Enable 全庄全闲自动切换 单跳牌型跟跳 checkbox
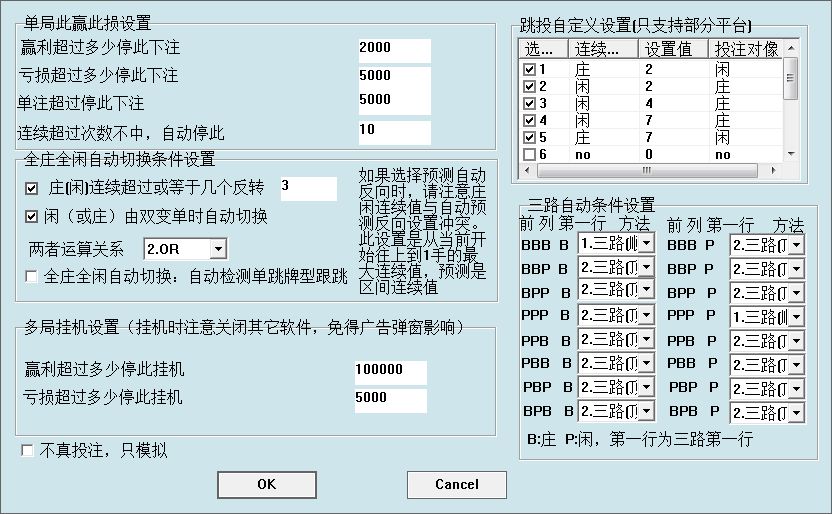Viewport: 832px width, 514px height. pos(31,276)
